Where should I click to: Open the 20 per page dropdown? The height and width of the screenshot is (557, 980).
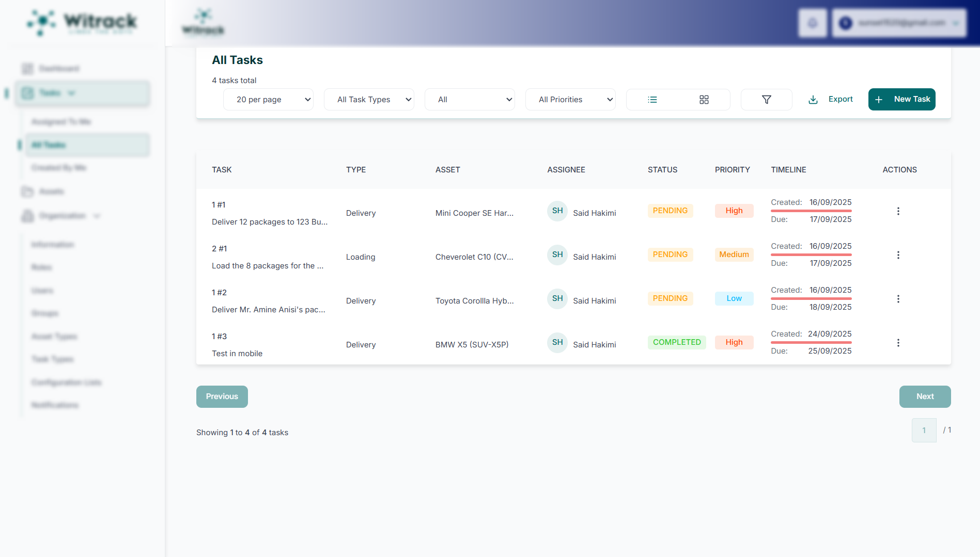(x=268, y=100)
